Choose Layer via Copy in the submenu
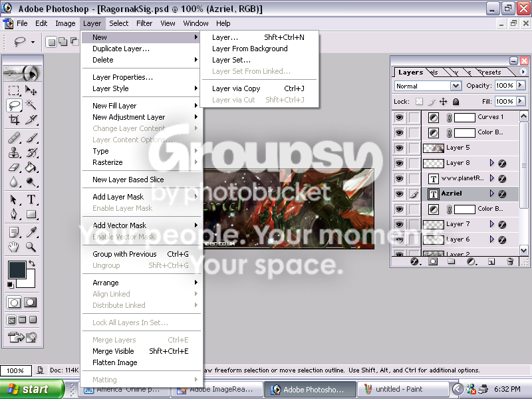Viewport: 532px width, 399px height. (x=259, y=88)
